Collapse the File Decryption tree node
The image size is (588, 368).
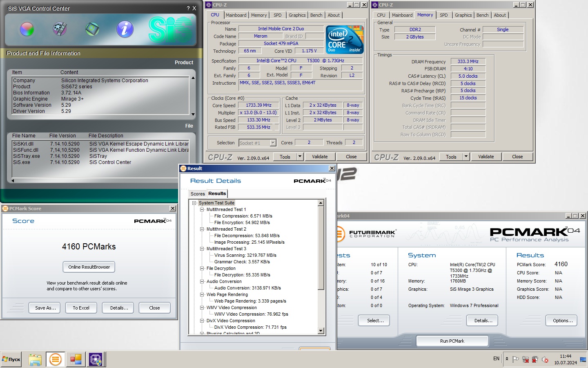point(202,268)
